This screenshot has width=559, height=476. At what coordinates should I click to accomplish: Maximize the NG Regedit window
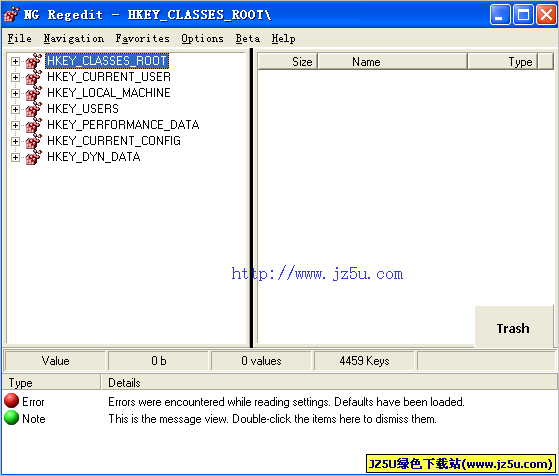[x=523, y=14]
